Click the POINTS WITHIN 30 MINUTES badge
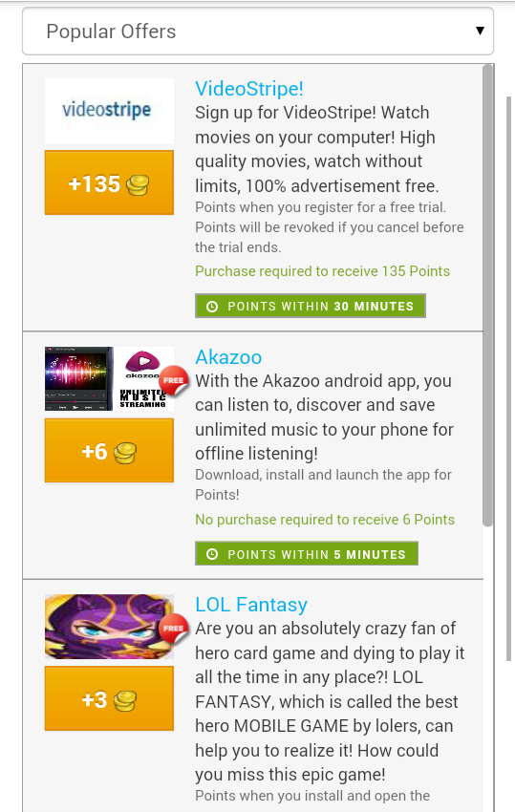Screen dimensions: 515x812 (311, 306)
